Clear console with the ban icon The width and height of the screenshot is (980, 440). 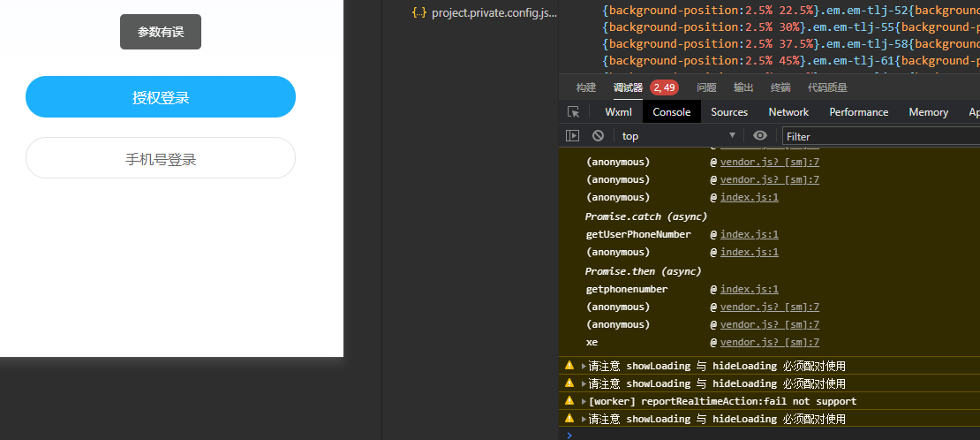click(x=598, y=136)
